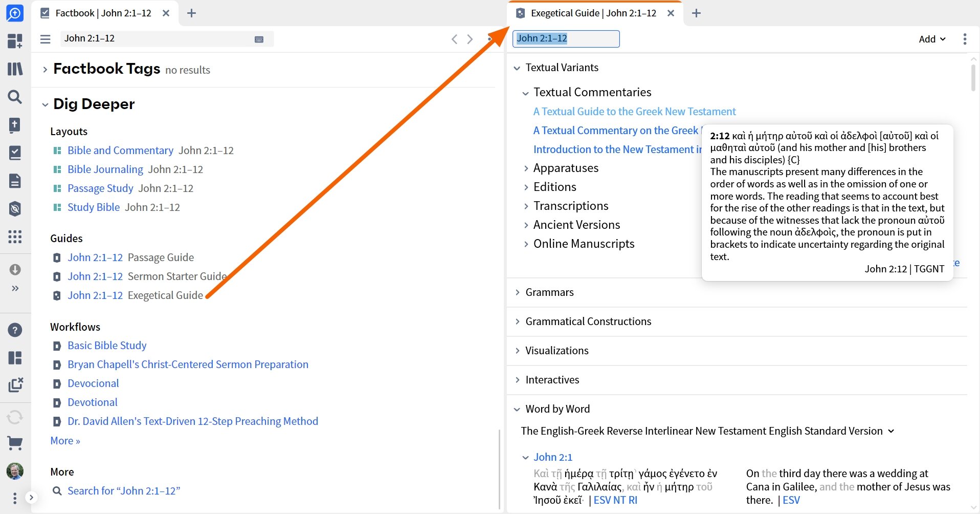Collapse the Textual Variants section
The width and height of the screenshot is (980, 514).
coord(517,68)
